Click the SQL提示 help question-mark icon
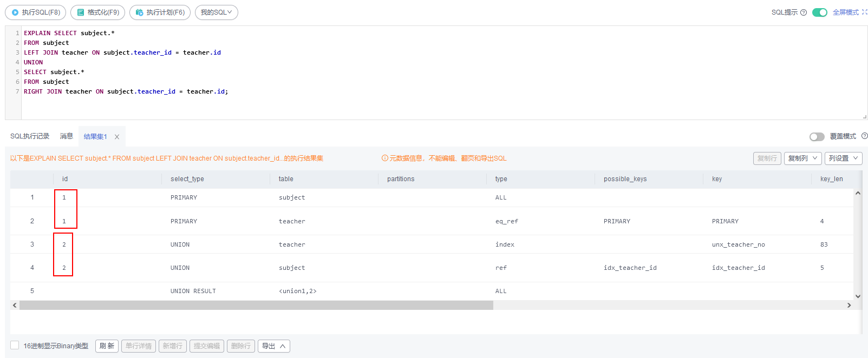Image resolution: width=868 pixels, height=358 pixels. (x=804, y=12)
